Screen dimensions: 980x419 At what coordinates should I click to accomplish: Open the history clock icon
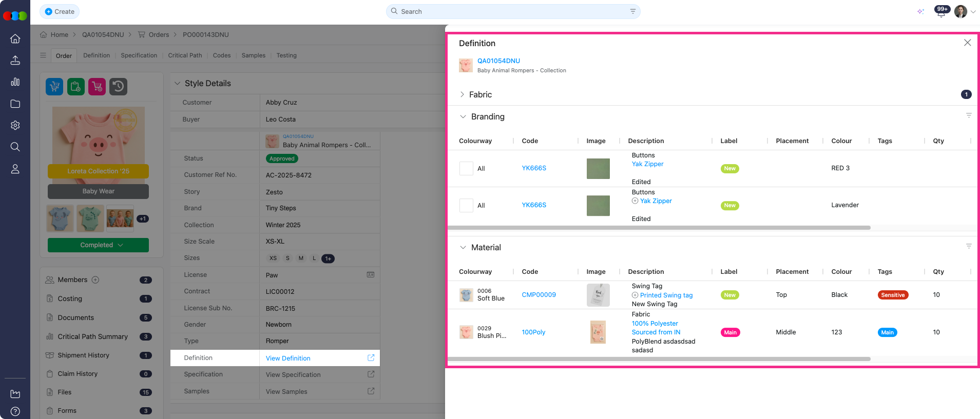coord(119,87)
